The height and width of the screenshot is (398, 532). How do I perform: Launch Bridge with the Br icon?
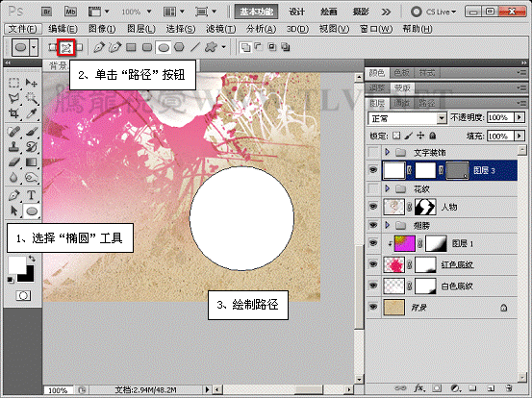click(46, 12)
